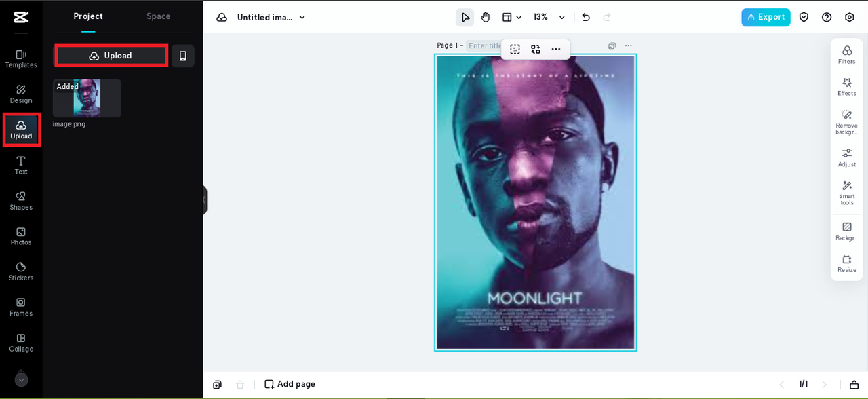Click the Export button
The image size is (868, 399).
[766, 17]
